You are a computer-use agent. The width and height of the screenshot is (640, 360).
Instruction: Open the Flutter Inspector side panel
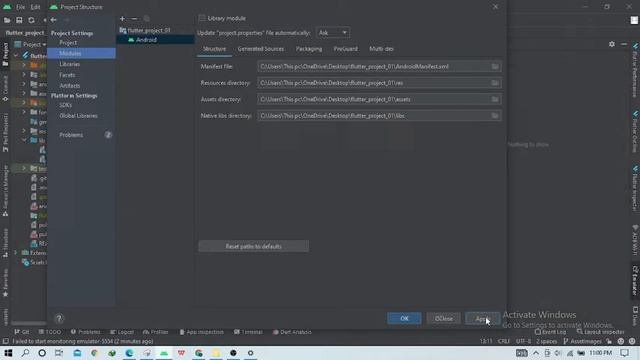pyautogui.click(x=635, y=189)
